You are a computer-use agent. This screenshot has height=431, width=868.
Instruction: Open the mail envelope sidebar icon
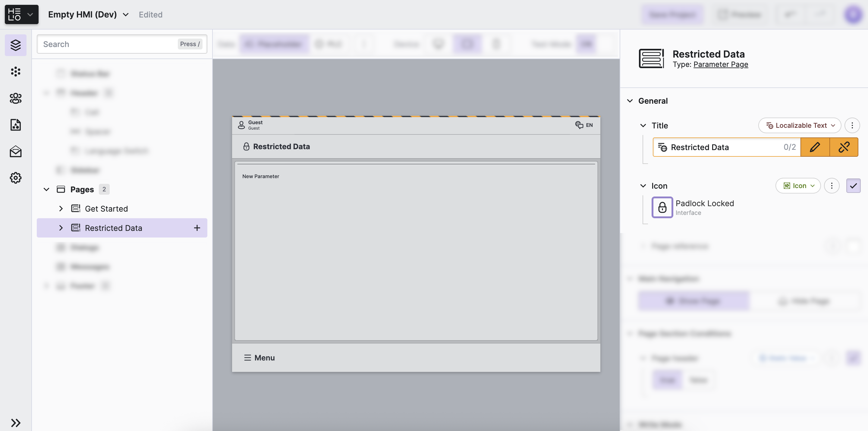tap(15, 151)
